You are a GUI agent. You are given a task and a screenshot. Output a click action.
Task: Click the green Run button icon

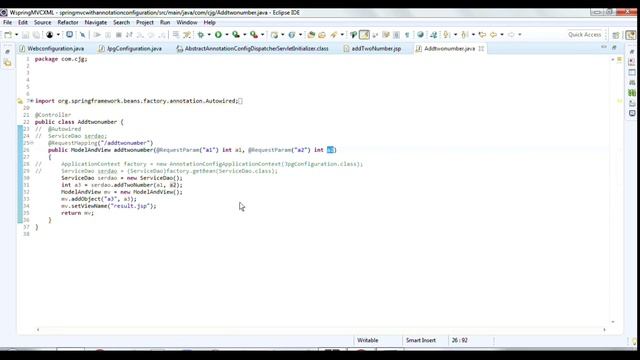point(218,35)
